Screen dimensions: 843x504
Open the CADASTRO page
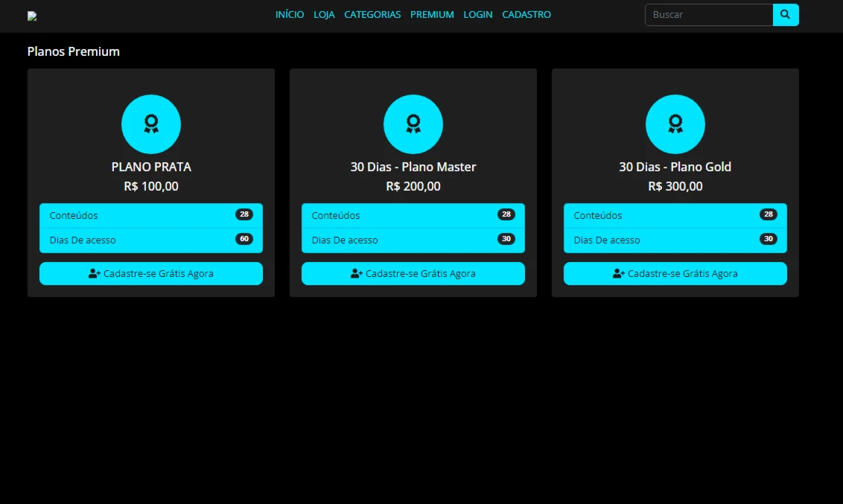(x=527, y=15)
